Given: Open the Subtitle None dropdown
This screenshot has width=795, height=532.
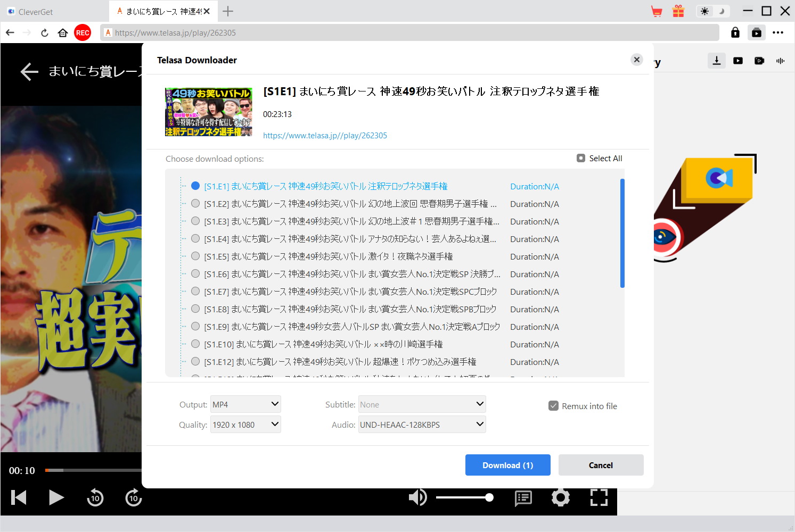Looking at the screenshot, I should pyautogui.click(x=422, y=404).
